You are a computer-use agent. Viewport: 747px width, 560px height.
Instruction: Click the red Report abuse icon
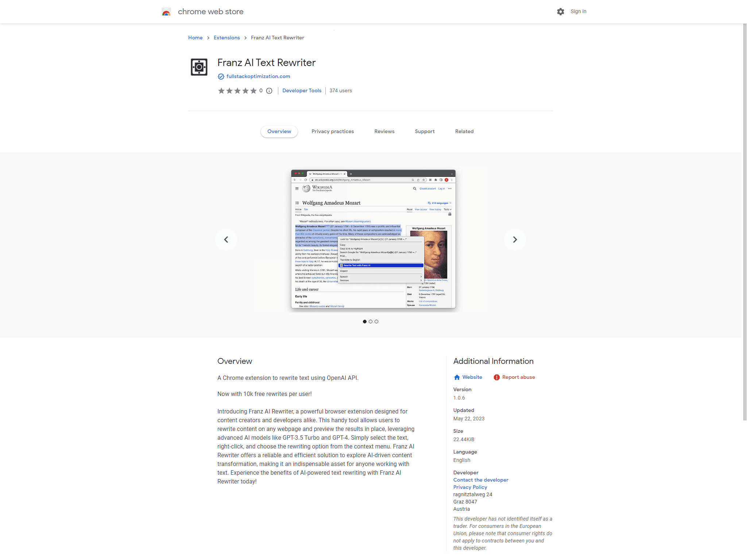(497, 377)
